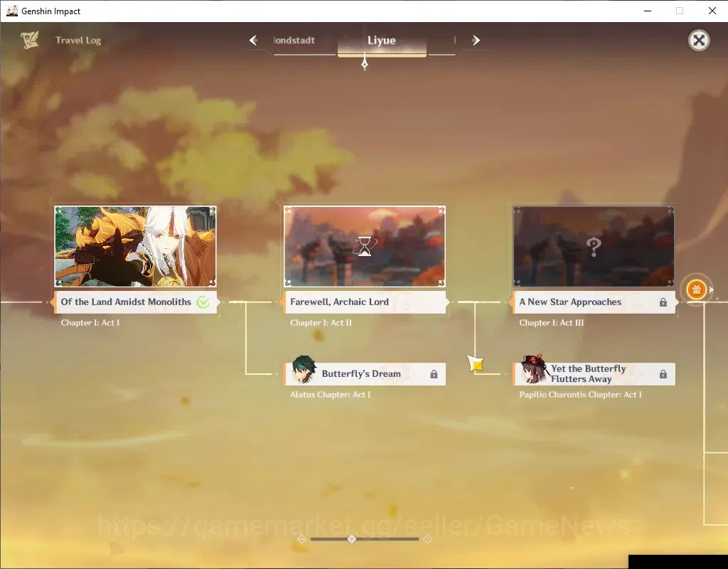Screen dimensions: 728x569
Task: Go to previous region with left arrow
Action: (x=254, y=41)
